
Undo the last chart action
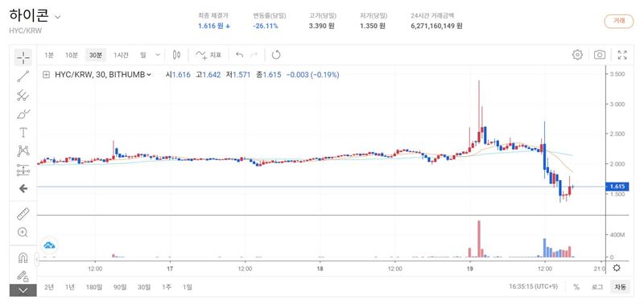click(x=240, y=55)
